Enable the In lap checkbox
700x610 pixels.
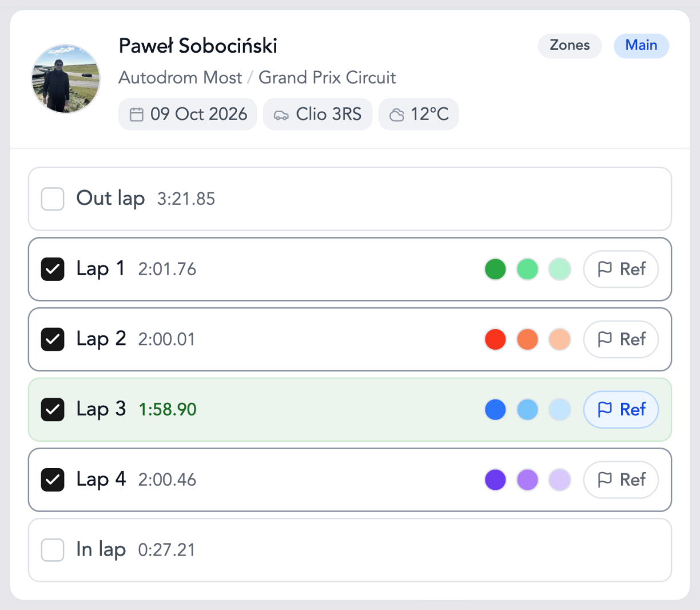click(x=53, y=550)
